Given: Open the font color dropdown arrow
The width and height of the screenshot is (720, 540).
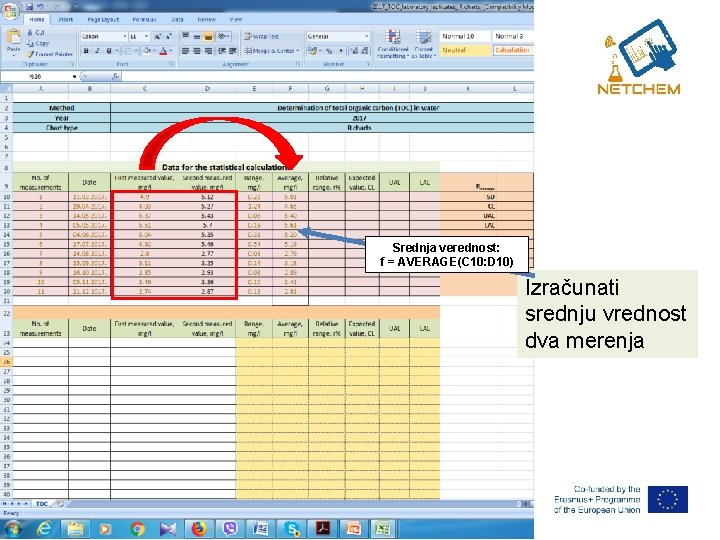Looking at the screenshot, I should [x=171, y=51].
